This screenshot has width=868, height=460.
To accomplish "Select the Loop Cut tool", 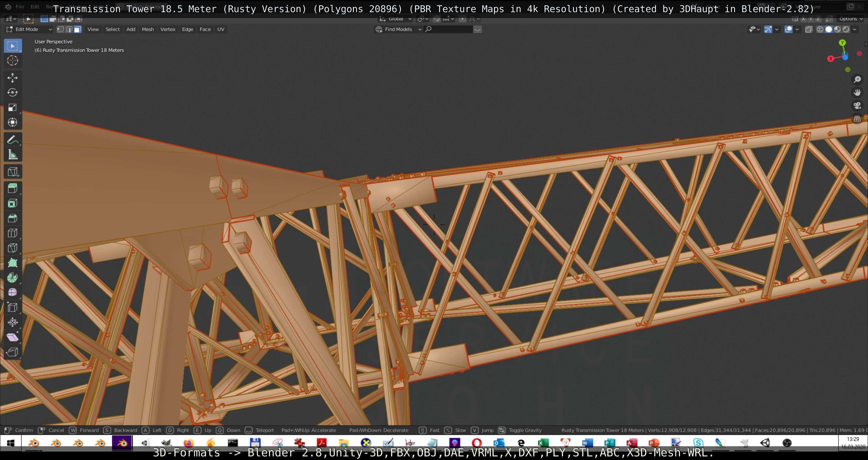I will click(13, 233).
